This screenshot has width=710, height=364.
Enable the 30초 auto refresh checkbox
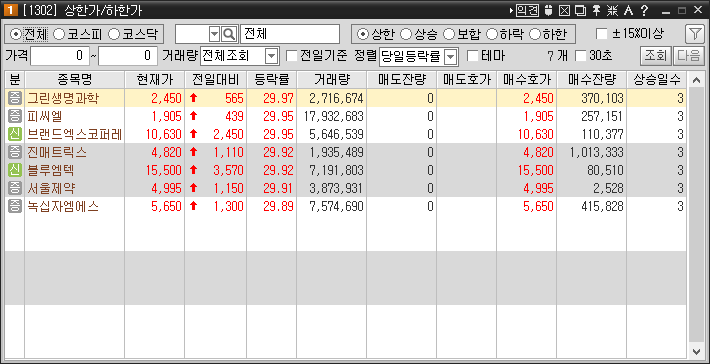click(581, 56)
